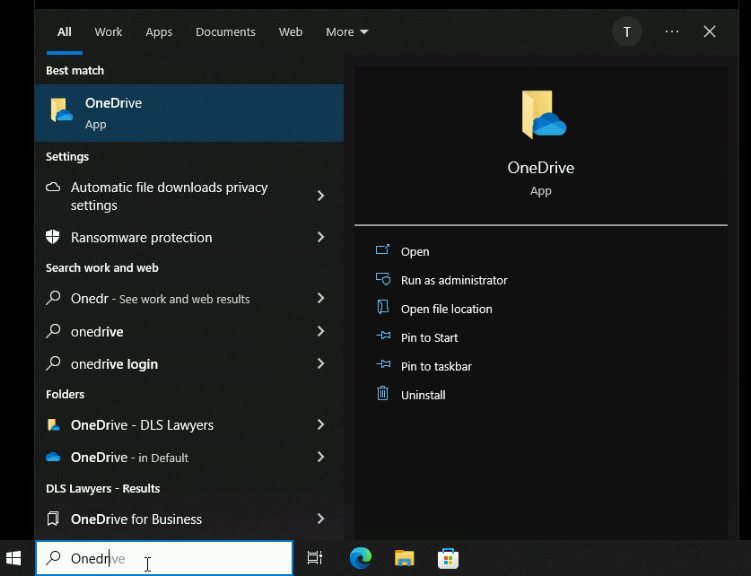
Task: Click Run as administrator
Action: coord(454,280)
